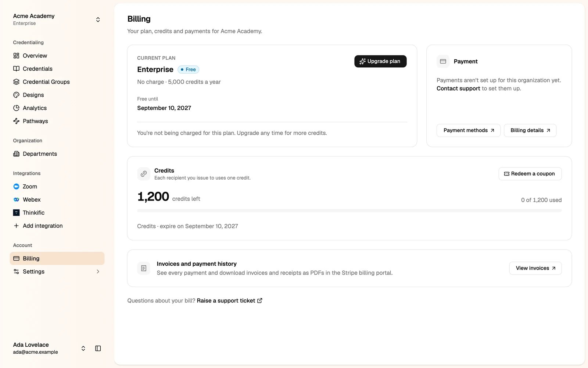The image size is (588, 368).
Task: Click the Free plan badge
Action: tap(188, 70)
